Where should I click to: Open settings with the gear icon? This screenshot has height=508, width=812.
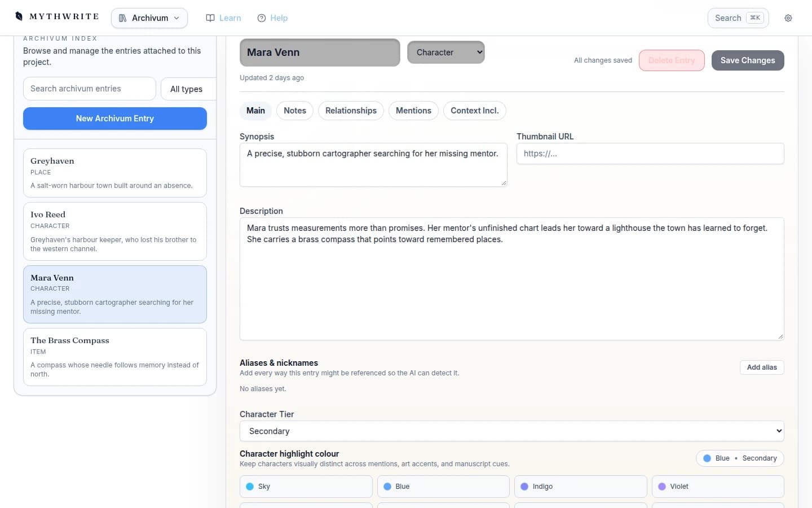coord(788,18)
